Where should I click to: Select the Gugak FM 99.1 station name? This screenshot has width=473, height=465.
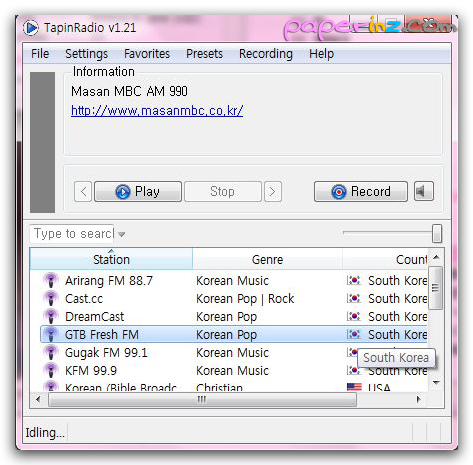pyautogui.click(x=106, y=352)
